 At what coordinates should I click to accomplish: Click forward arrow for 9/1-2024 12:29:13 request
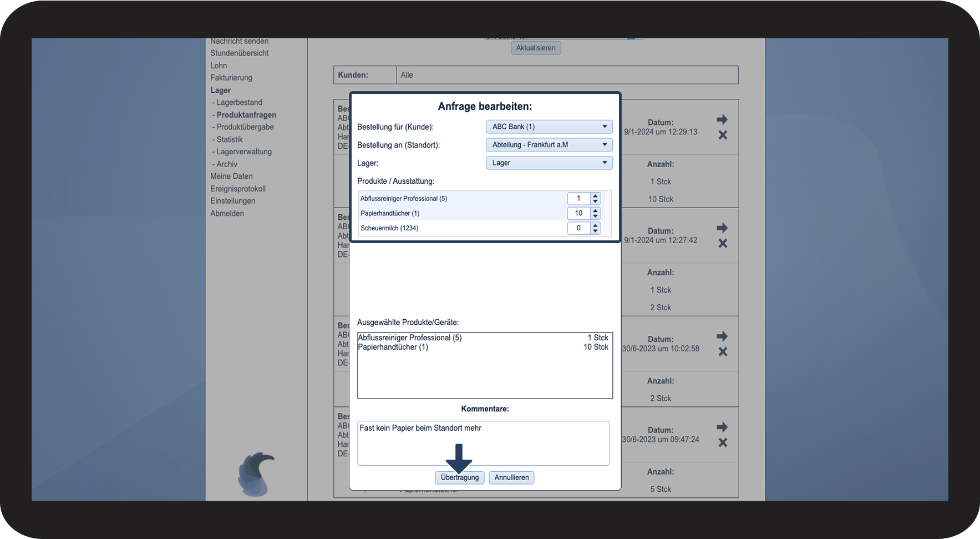pyautogui.click(x=722, y=119)
